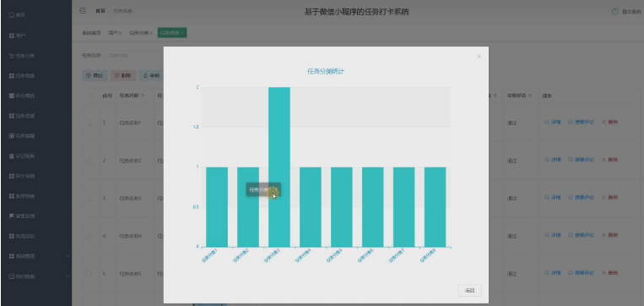Click the 任务分类统计 chart title

[x=326, y=72]
